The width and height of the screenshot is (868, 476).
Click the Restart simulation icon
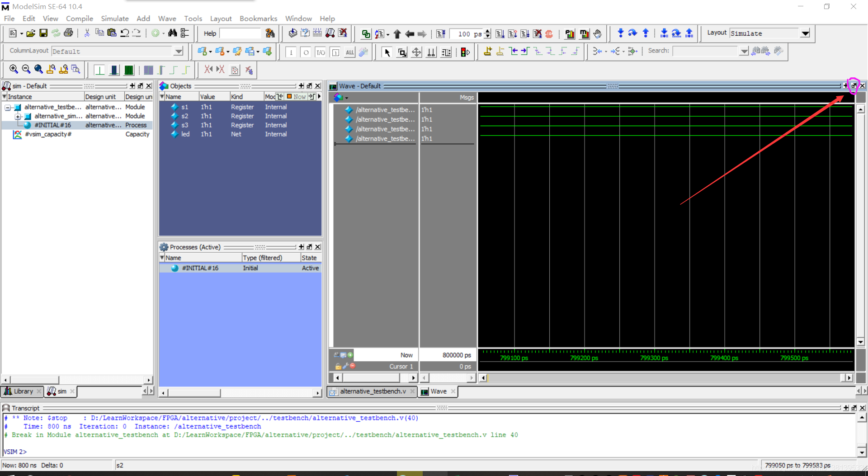(441, 34)
